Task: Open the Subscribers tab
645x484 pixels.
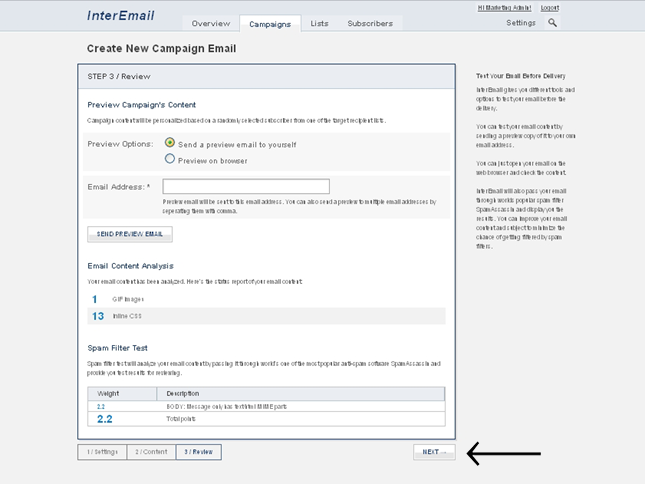Action: [369, 23]
